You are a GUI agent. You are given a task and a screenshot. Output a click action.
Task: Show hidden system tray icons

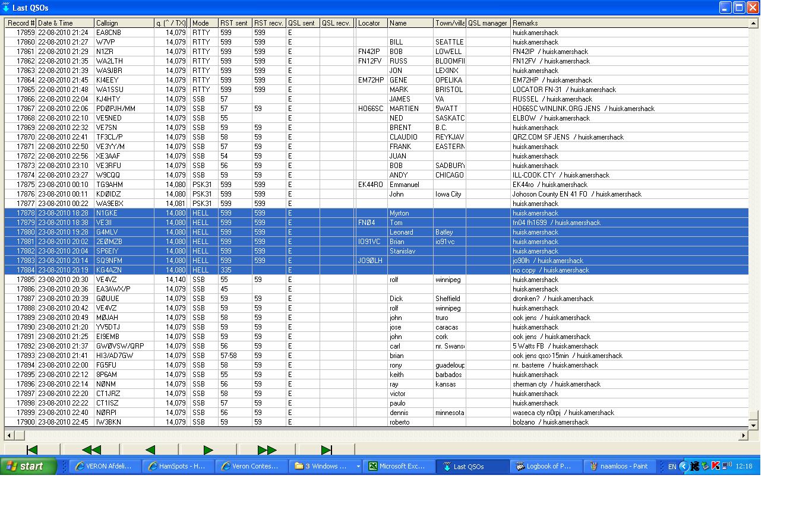tap(683, 467)
